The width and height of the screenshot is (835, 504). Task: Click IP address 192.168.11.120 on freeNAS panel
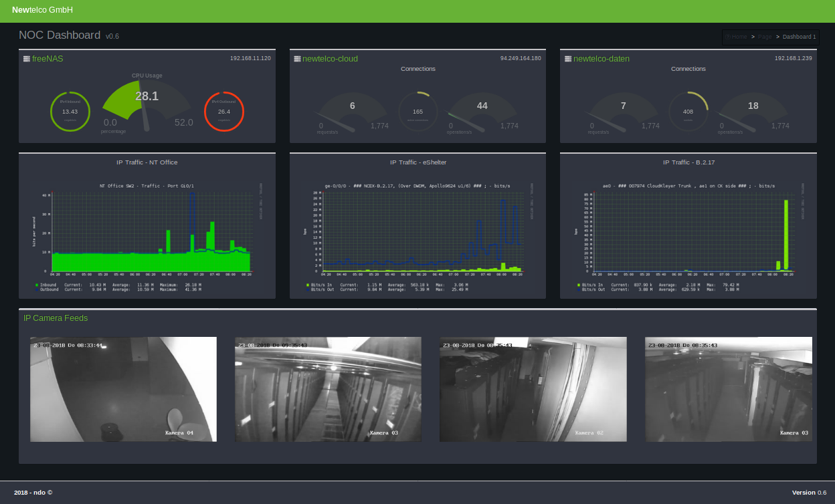pos(251,58)
